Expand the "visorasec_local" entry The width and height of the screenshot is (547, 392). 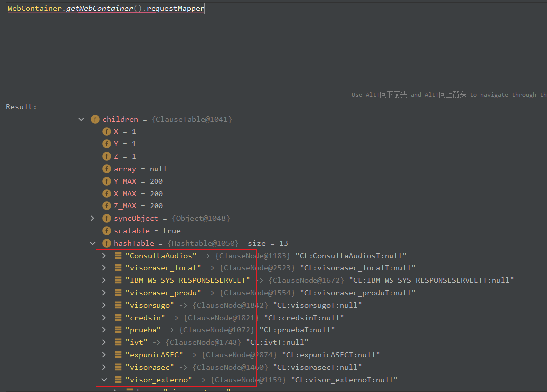104,268
